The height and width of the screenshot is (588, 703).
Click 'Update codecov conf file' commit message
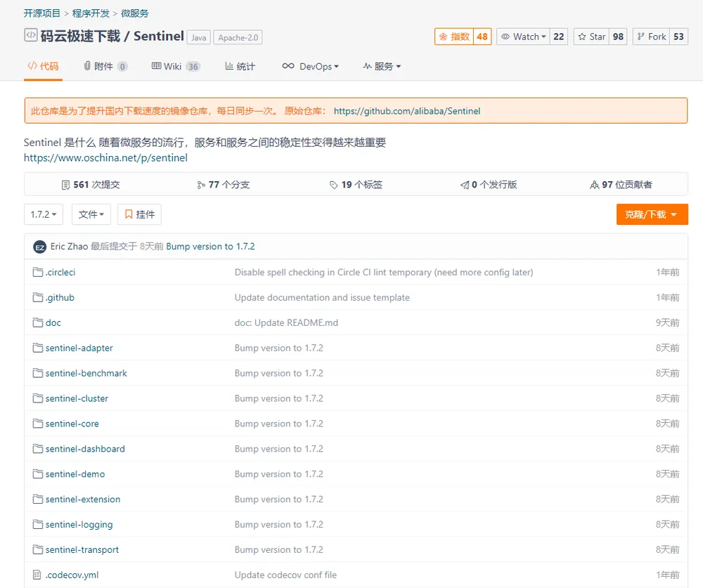pyautogui.click(x=285, y=575)
